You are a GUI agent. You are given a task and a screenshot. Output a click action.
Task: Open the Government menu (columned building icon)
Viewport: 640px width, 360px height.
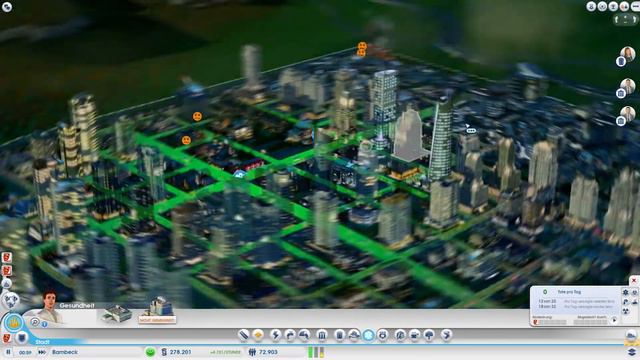coord(322,335)
